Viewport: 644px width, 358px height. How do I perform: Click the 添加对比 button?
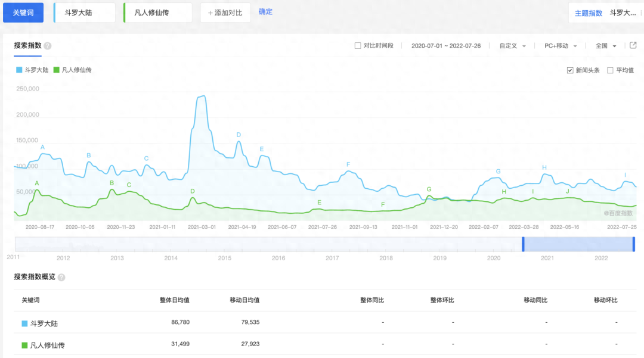click(225, 13)
